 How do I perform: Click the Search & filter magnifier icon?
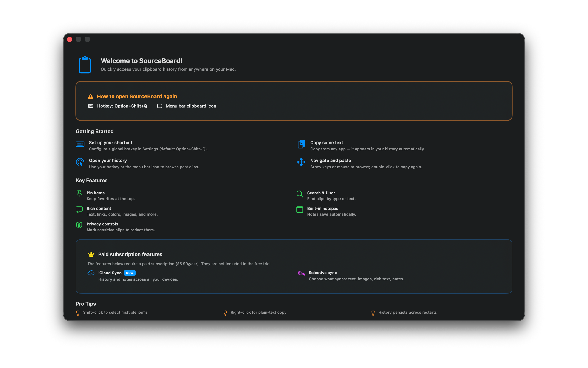tap(300, 194)
